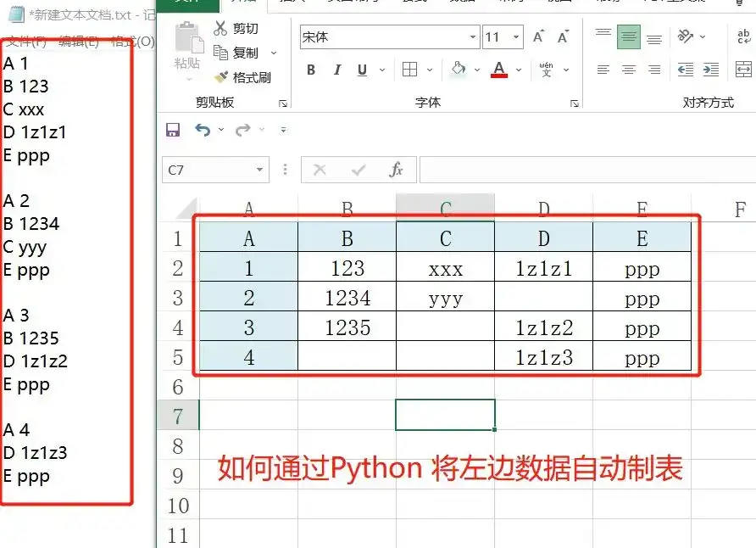Click cell containing 1z1z3
This screenshot has height=548, width=756.
[544, 357]
